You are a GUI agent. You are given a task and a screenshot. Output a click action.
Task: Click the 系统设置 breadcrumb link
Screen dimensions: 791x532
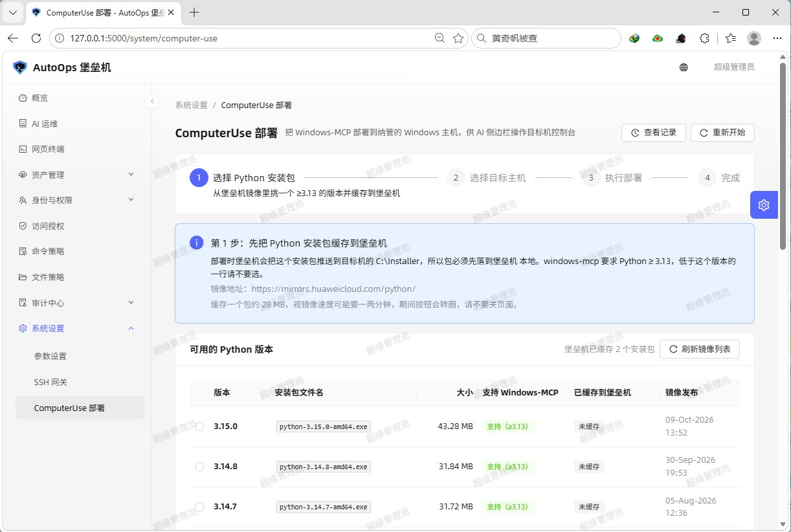click(191, 105)
